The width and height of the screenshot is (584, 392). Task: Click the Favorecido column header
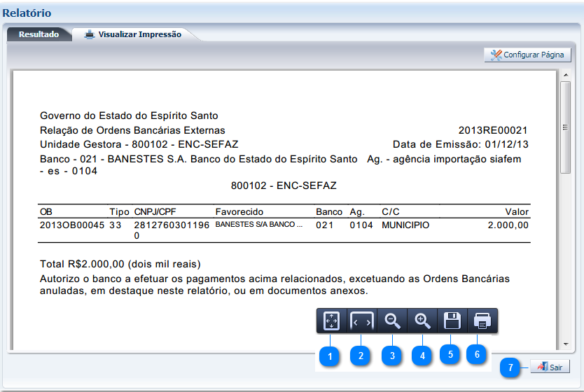pos(239,211)
